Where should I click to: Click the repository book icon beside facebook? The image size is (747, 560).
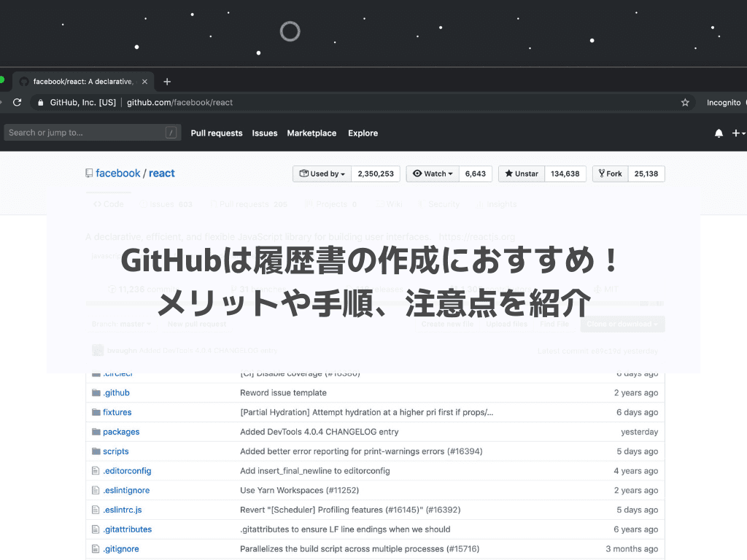point(88,172)
